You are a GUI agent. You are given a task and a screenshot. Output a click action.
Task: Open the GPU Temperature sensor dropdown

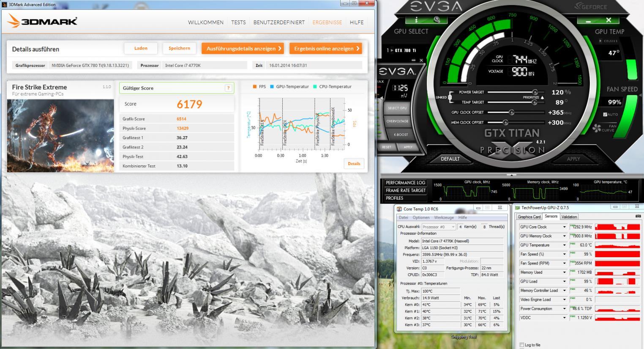pos(564,245)
